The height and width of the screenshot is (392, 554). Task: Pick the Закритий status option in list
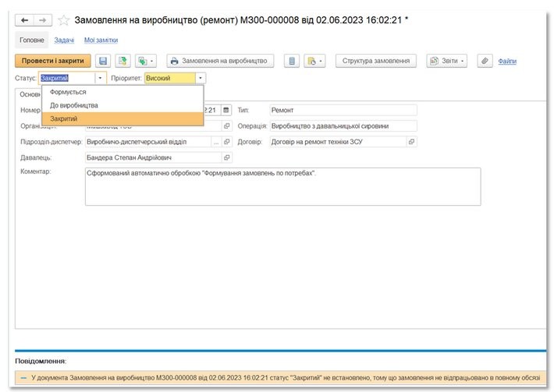[x=64, y=118]
